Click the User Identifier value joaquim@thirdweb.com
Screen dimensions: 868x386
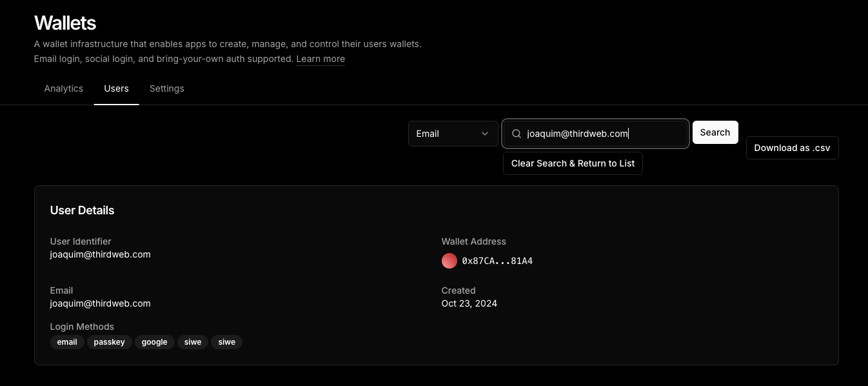100,254
